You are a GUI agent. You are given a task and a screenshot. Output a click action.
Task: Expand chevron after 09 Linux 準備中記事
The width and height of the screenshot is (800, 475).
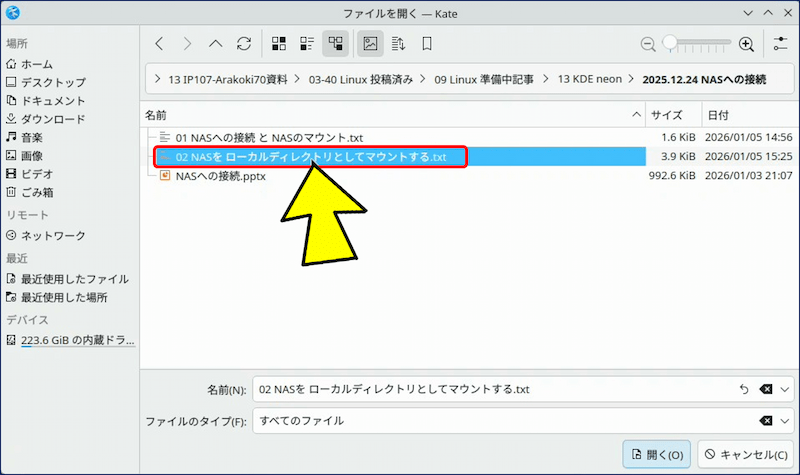tap(545, 79)
